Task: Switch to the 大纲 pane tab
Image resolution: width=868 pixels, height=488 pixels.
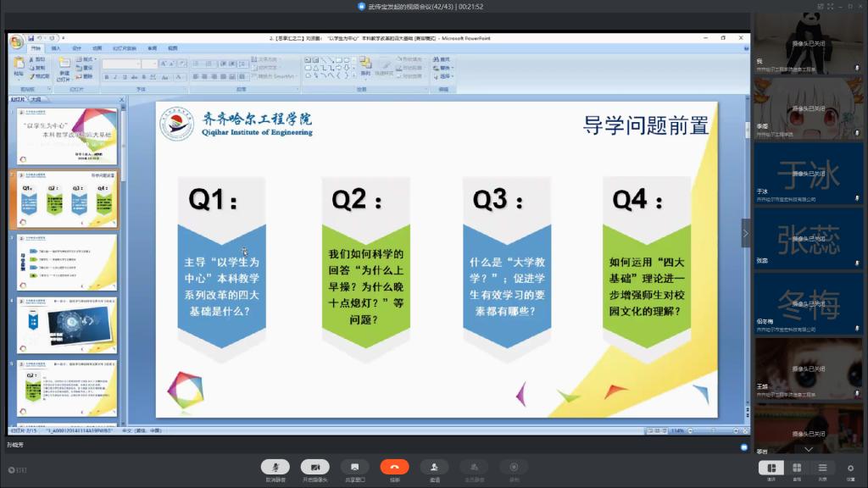Action: click(x=36, y=99)
